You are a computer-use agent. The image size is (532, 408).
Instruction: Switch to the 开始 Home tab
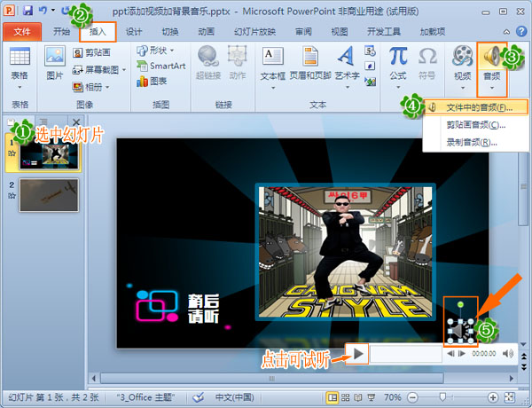click(x=61, y=32)
